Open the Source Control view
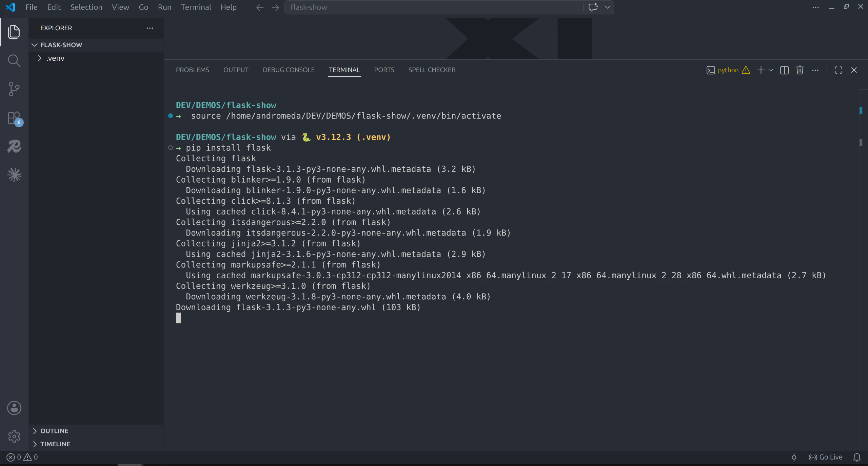868x466 pixels. click(x=14, y=89)
